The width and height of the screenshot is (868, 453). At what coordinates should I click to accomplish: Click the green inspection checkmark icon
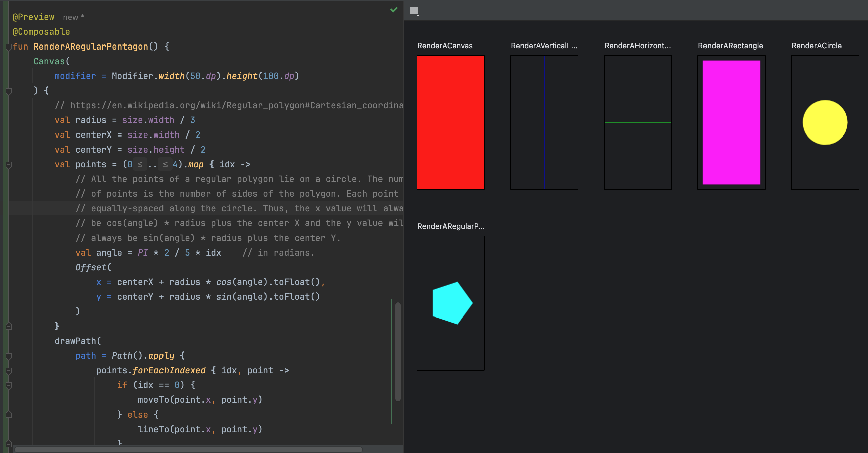[394, 10]
